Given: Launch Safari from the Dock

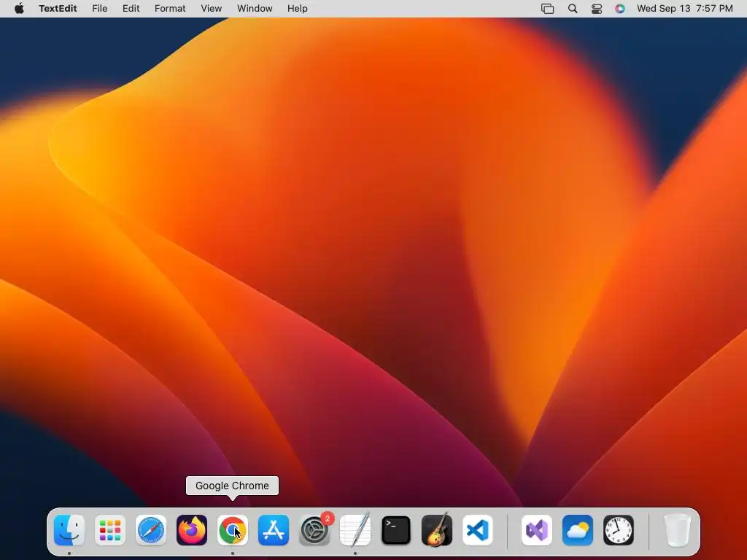Looking at the screenshot, I should [151, 530].
